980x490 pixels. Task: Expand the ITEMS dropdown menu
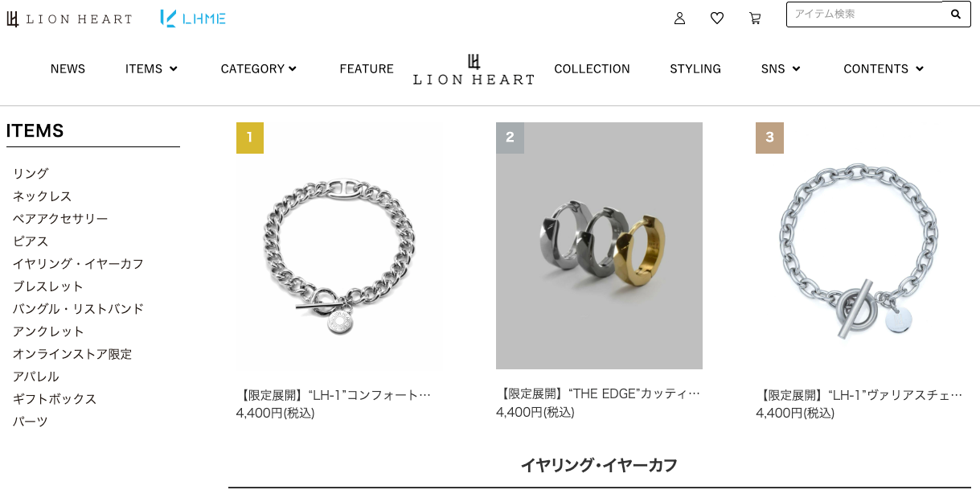(x=151, y=69)
